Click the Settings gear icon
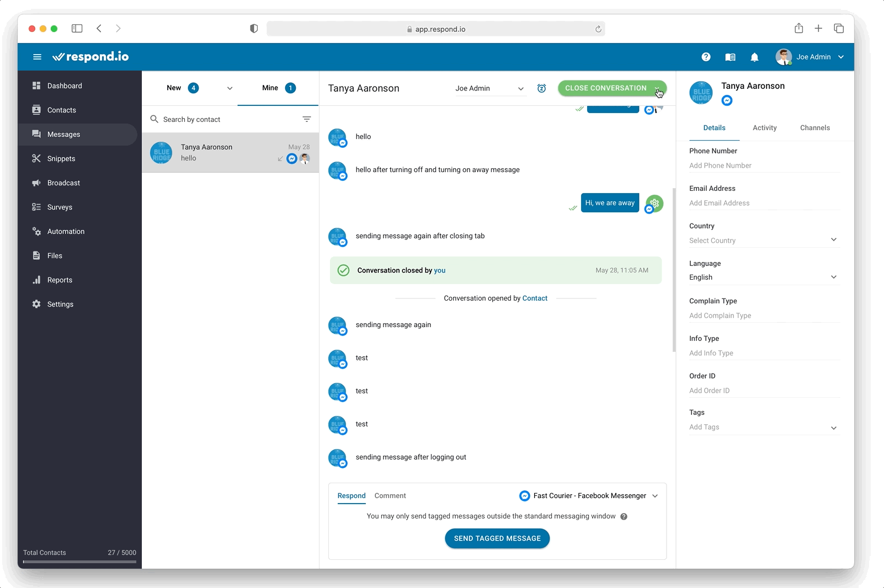This screenshot has width=884, height=588. click(x=36, y=304)
